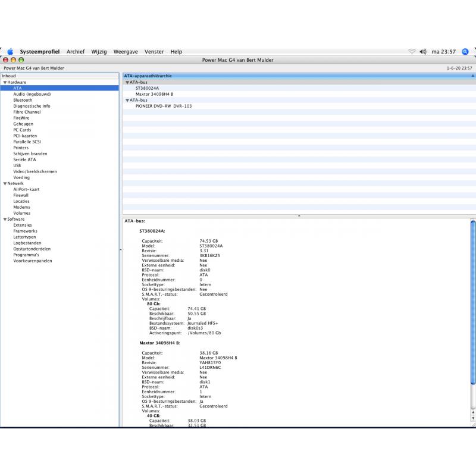Select Volumes under Netwerk

click(22, 213)
